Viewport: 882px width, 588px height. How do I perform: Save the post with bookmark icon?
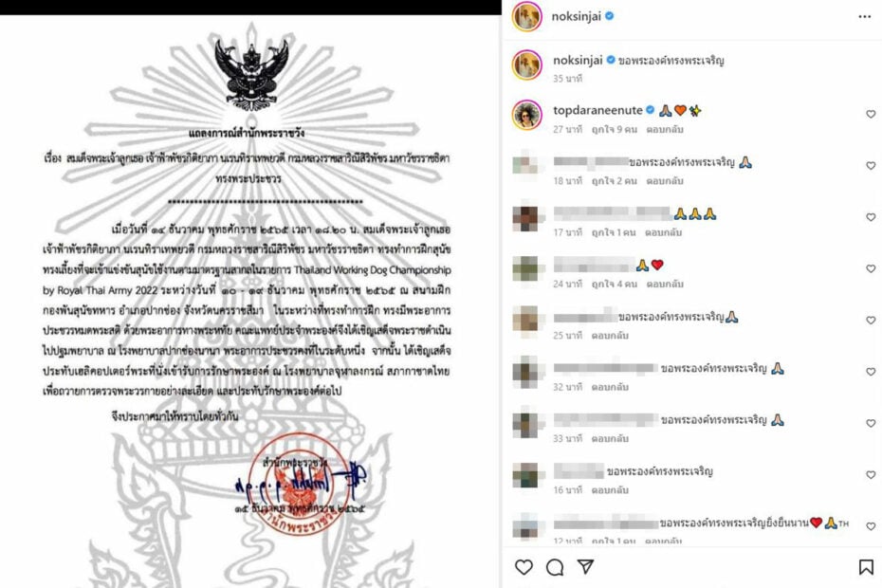(866, 567)
